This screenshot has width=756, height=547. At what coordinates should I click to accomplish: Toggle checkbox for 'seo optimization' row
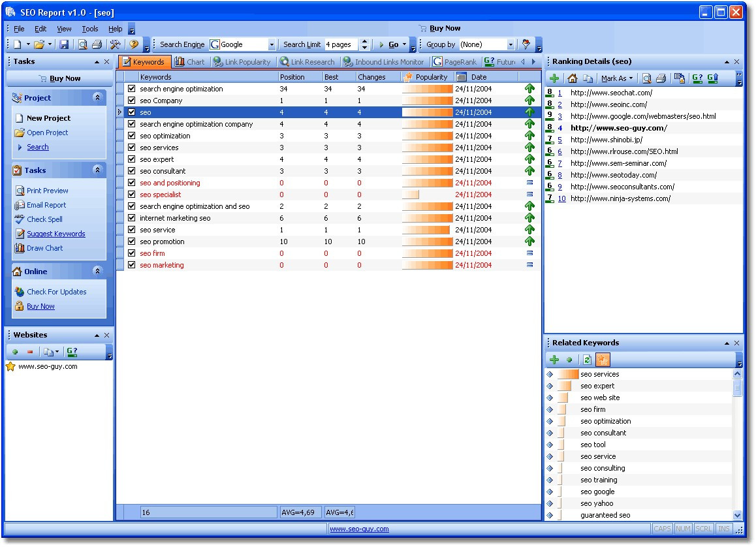point(132,135)
